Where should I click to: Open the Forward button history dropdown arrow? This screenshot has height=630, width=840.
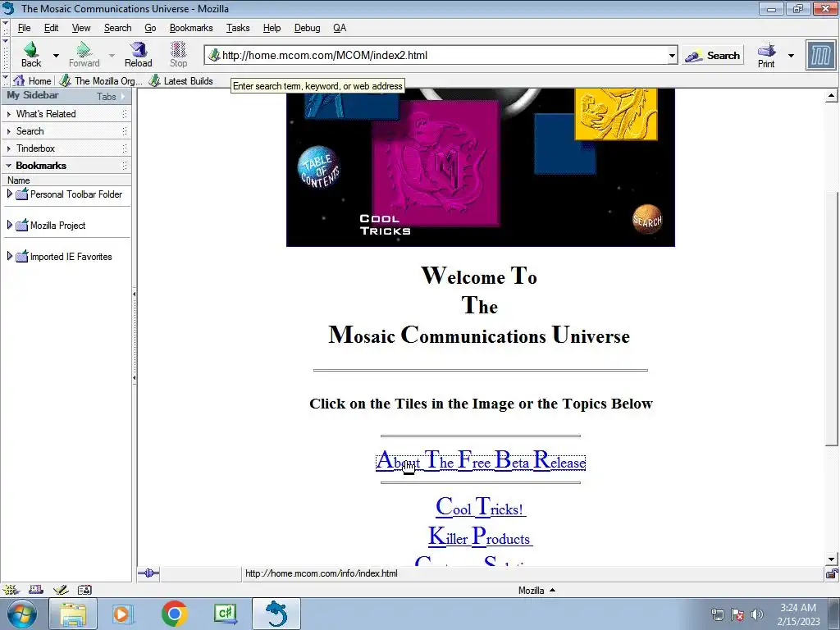[112, 55]
